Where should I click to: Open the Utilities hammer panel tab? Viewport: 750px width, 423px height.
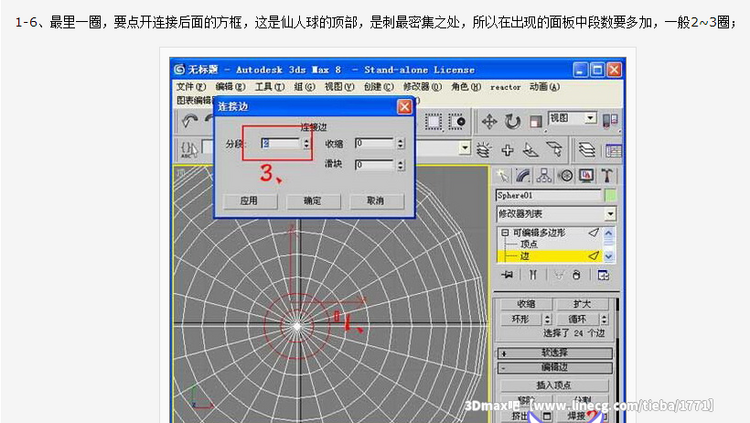tap(607, 176)
